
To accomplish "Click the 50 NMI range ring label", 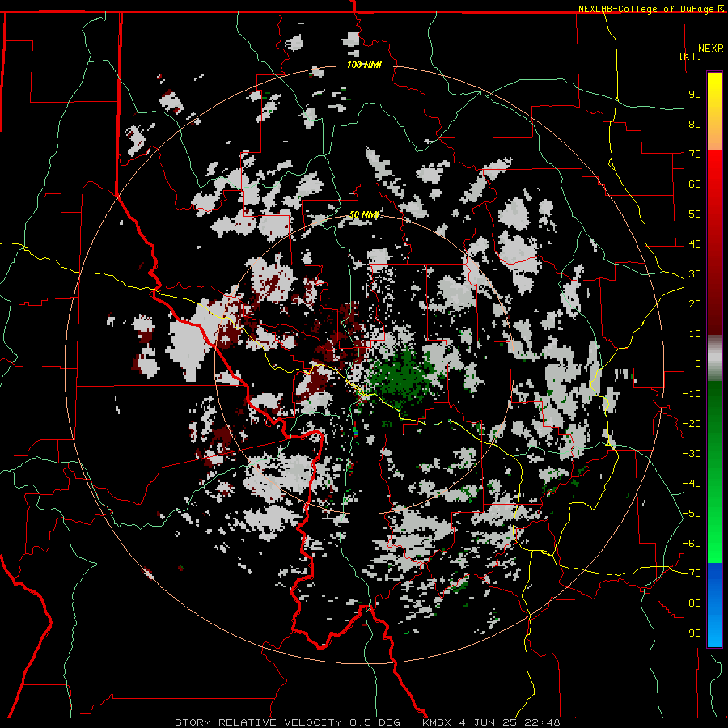I will (365, 214).
